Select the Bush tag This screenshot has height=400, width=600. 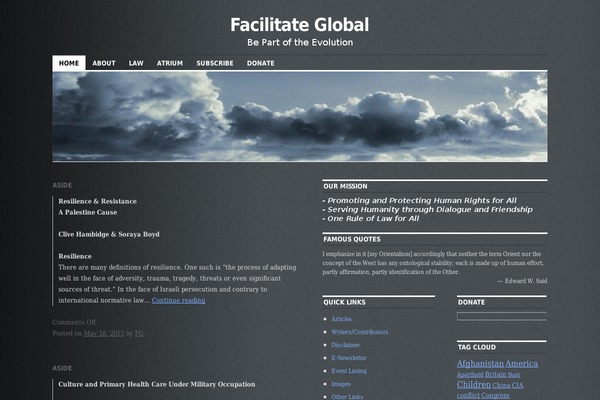tap(514, 375)
